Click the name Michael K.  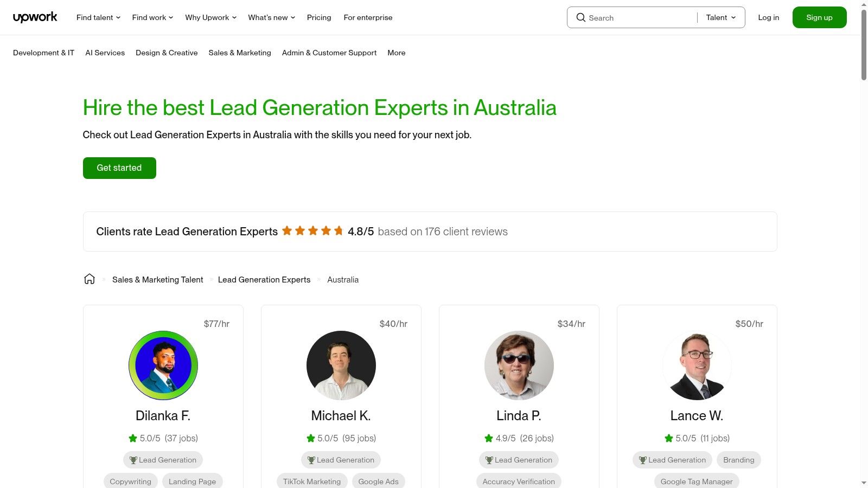point(341,416)
